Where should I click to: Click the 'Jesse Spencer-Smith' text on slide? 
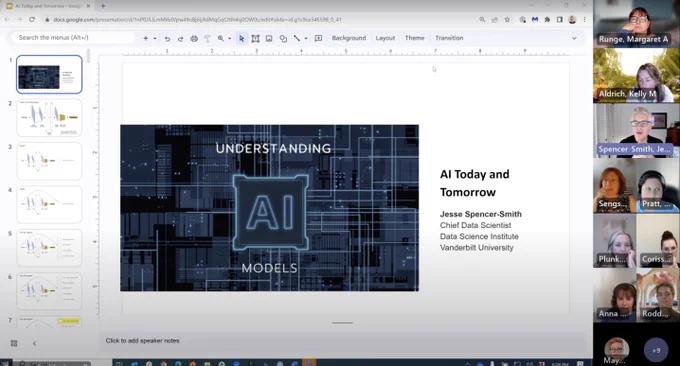tap(481, 214)
